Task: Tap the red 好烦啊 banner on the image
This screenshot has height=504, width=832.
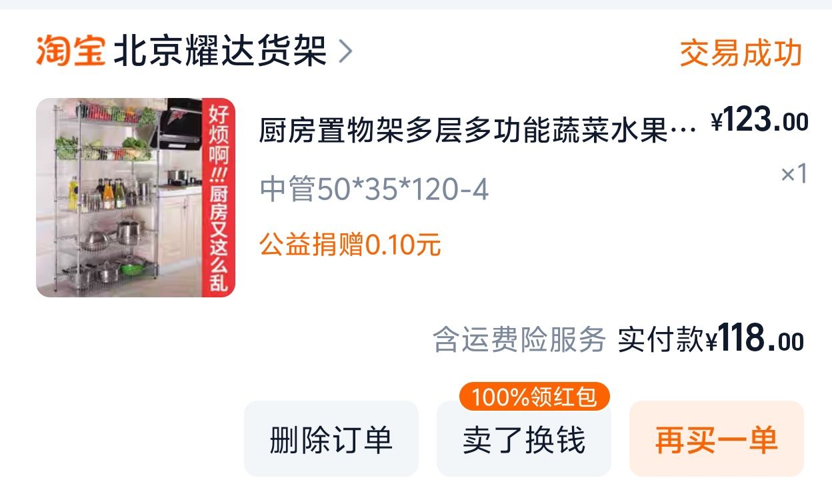Action: 218,198
